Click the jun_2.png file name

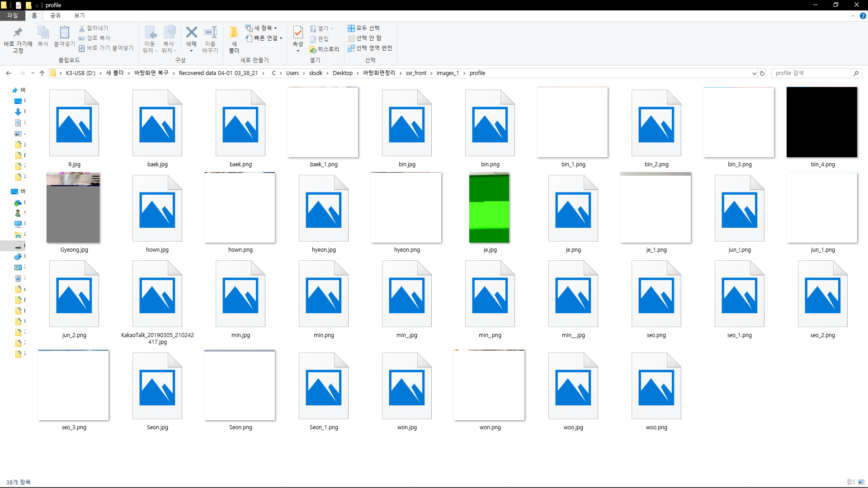[74, 335]
